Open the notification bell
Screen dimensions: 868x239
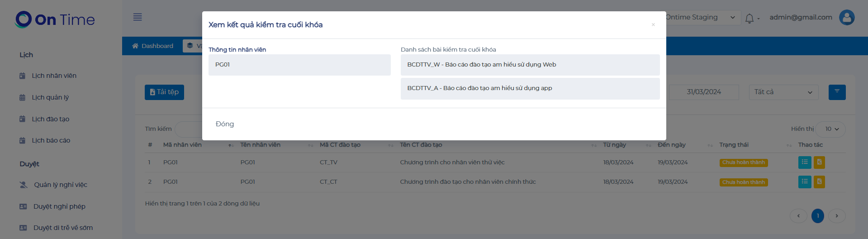(x=749, y=18)
